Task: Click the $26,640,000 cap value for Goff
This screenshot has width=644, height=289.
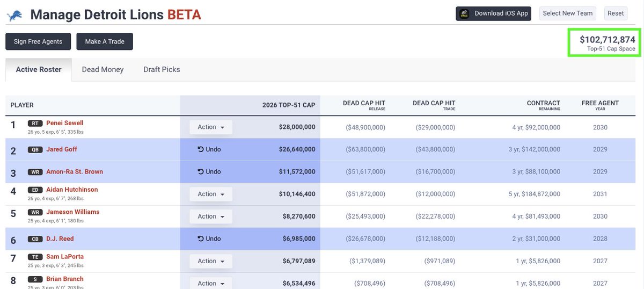Action: 297,149
